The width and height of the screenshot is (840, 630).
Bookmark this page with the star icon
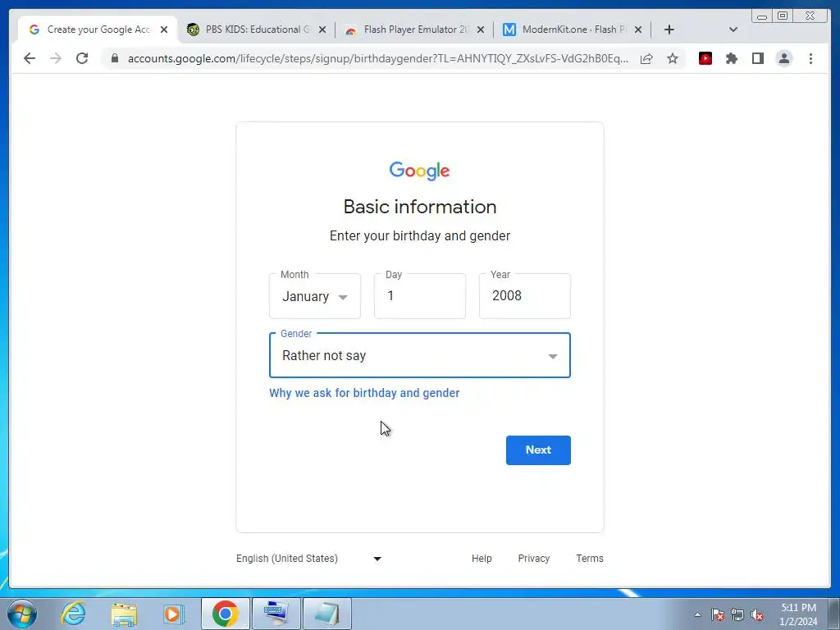673,58
